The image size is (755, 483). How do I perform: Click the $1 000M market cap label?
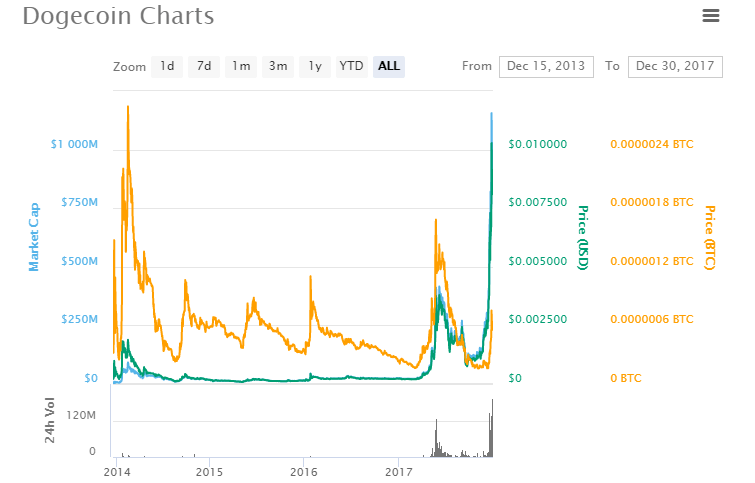74,144
